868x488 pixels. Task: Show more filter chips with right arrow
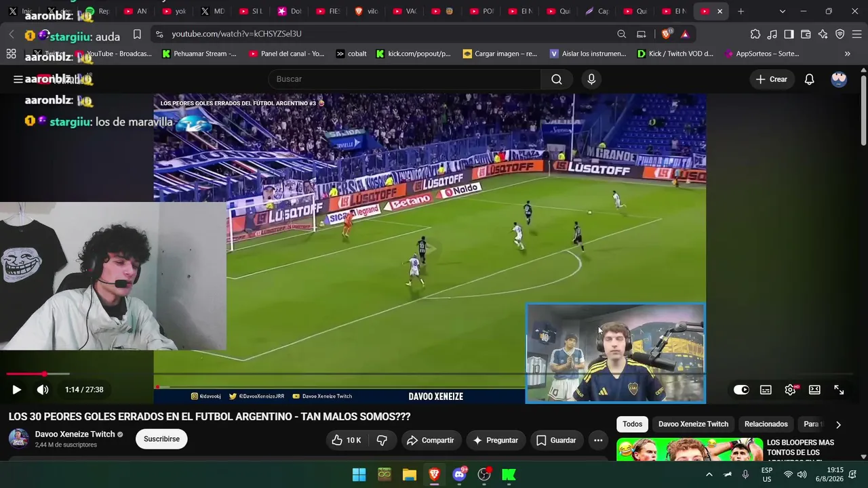[838, 425]
